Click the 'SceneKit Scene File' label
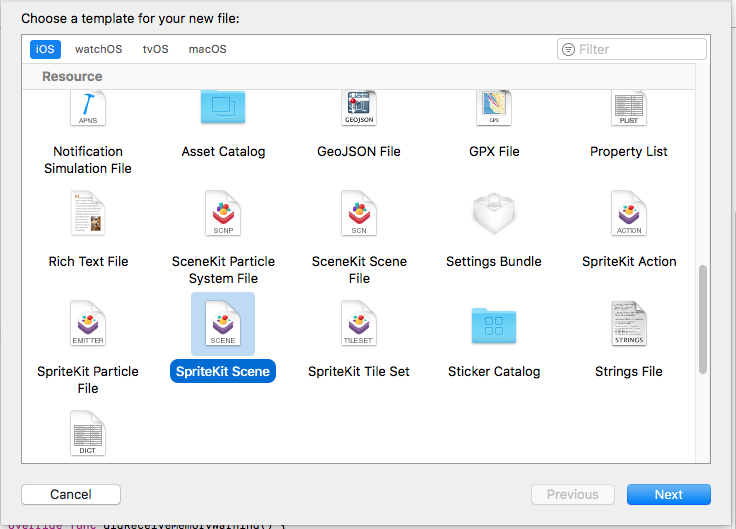Image resolution: width=736 pixels, height=529 pixels. [x=359, y=270]
